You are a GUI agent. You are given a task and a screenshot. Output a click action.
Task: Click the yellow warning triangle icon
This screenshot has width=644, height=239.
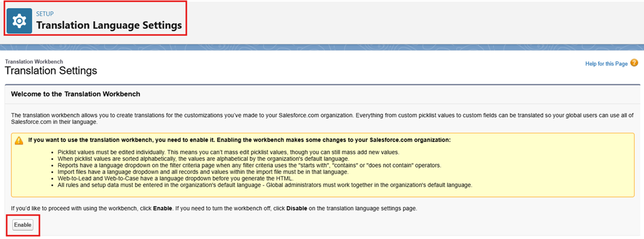19,140
